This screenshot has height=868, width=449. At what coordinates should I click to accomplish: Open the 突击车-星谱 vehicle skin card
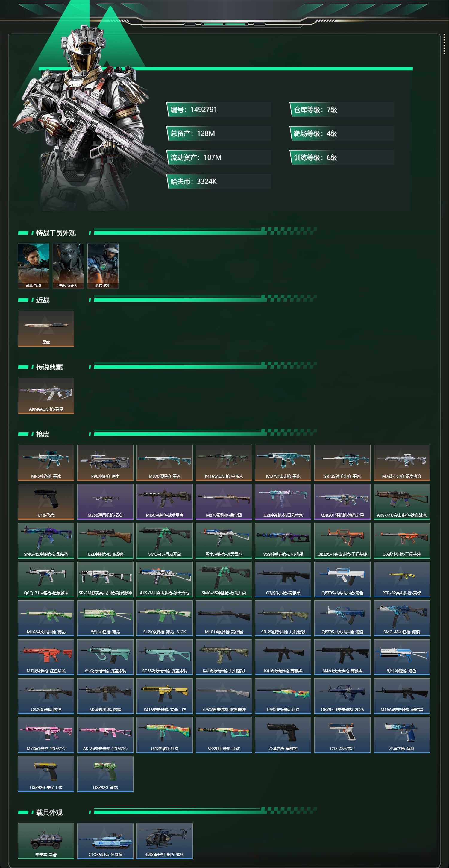[x=46, y=841]
